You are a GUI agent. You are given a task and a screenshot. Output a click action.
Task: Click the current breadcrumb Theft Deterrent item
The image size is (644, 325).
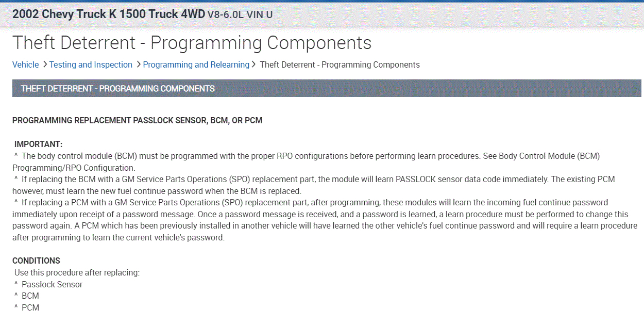pos(340,64)
